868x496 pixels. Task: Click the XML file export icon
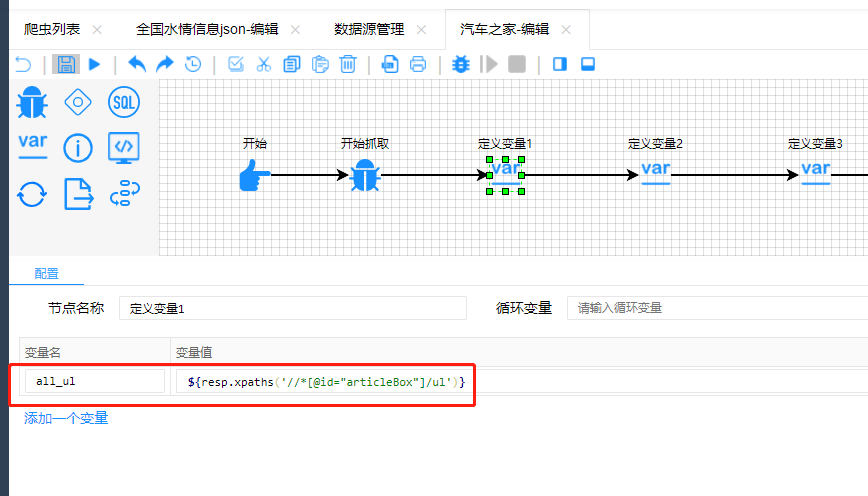(x=390, y=64)
